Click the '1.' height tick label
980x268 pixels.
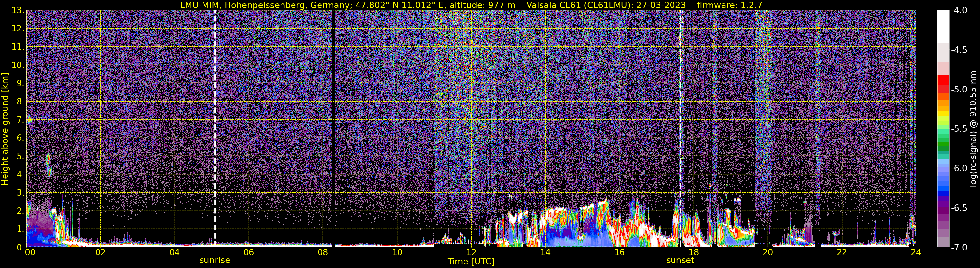click(20, 229)
